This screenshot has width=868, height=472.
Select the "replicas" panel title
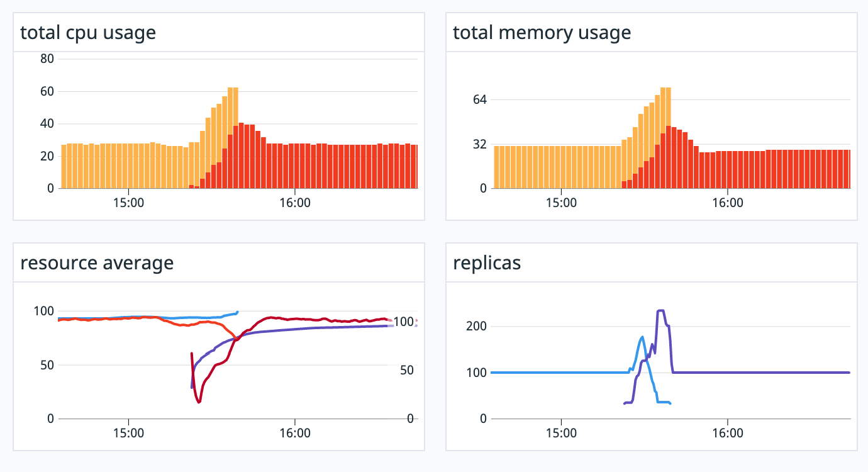487,263
